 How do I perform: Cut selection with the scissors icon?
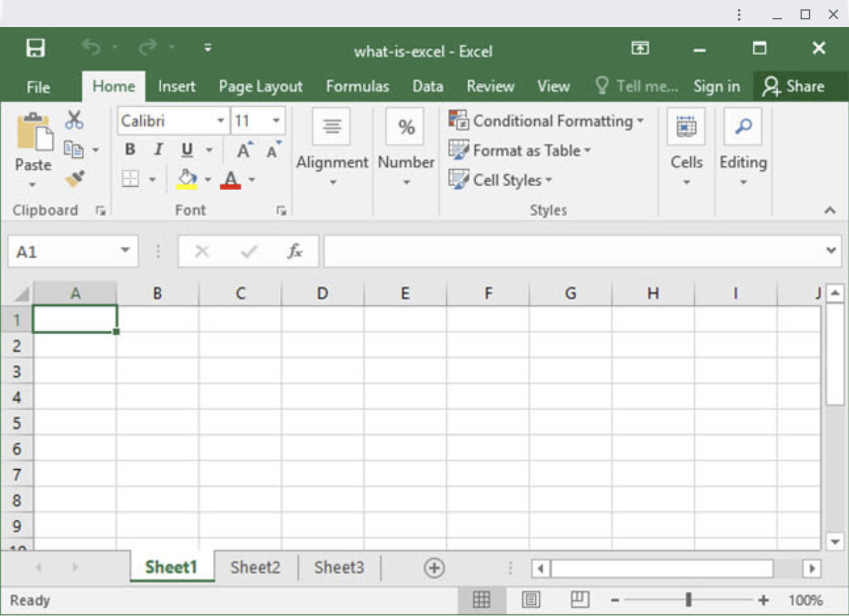tap(74, 120)
